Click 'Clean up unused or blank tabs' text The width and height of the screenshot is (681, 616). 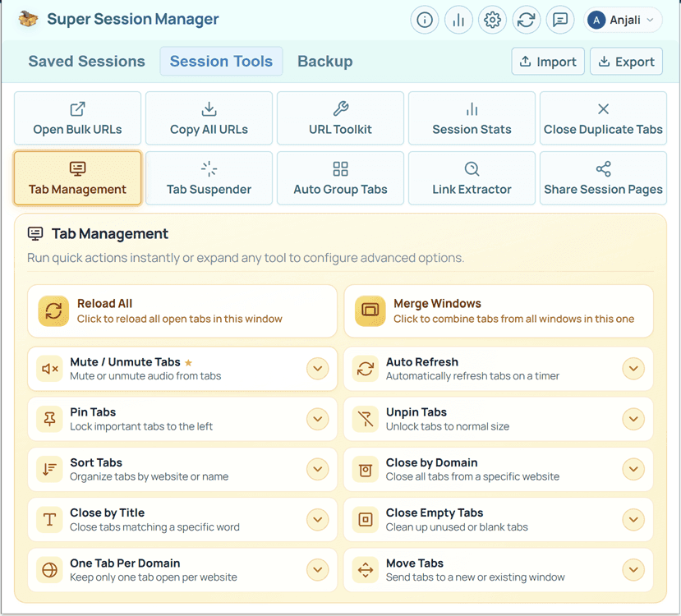pos(457,527)
